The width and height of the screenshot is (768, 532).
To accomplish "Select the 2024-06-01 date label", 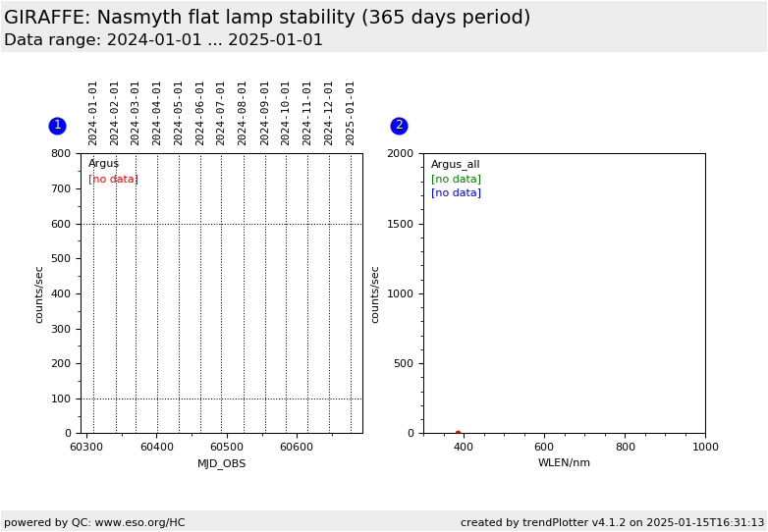I will (x=200, y=113).
